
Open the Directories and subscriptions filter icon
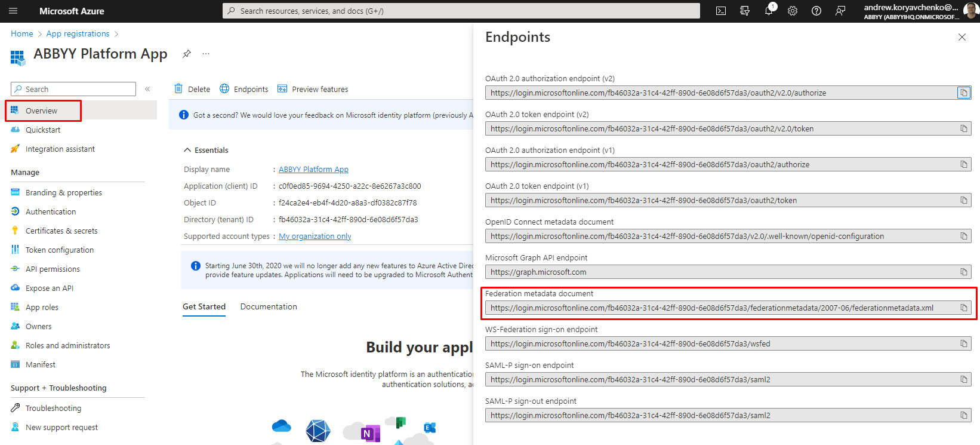[x=745, y=11]
